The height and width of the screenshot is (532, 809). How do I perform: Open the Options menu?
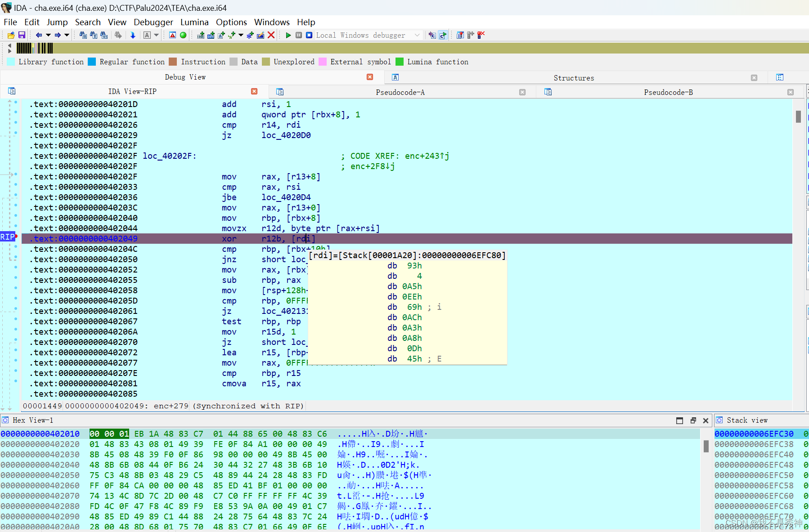[x=231, y=22]
